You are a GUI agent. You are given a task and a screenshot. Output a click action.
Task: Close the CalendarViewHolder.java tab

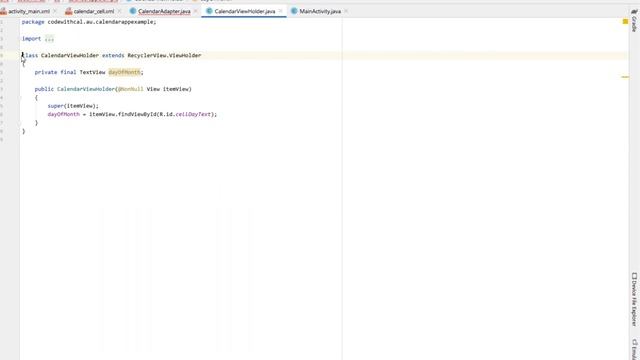pos(280,11)
